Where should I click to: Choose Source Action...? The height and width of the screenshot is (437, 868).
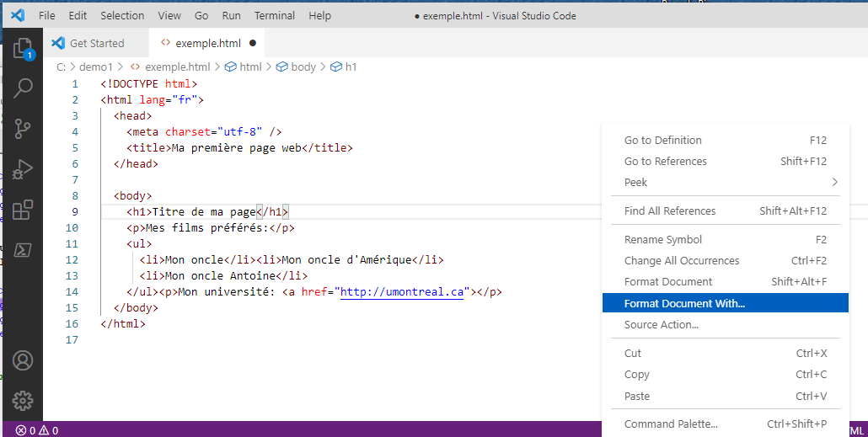click(726, 324)
